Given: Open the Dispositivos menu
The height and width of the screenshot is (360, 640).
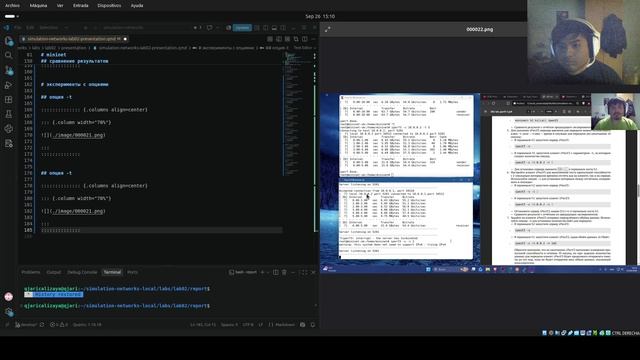Looking at the screenshot, I should click(109, 6).
